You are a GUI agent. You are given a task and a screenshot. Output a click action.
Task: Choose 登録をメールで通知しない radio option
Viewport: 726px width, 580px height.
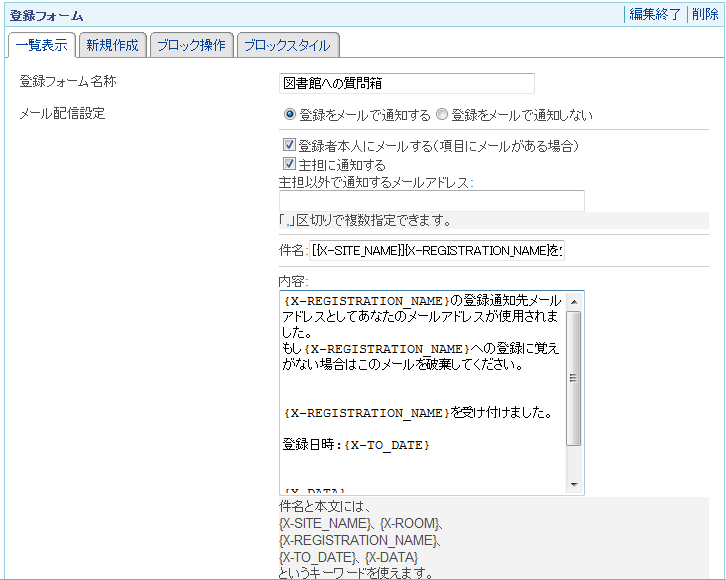pyautogui.click(x=442, y=115)
